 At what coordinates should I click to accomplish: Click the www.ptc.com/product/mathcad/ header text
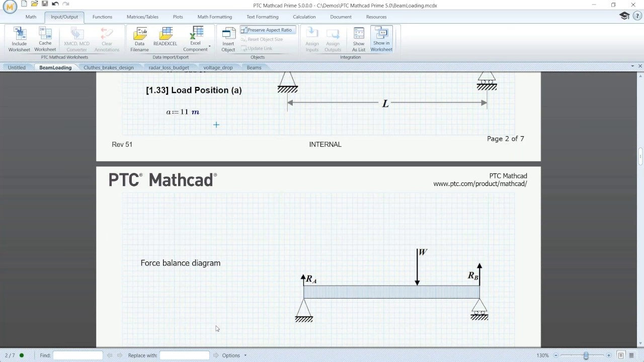480,184
